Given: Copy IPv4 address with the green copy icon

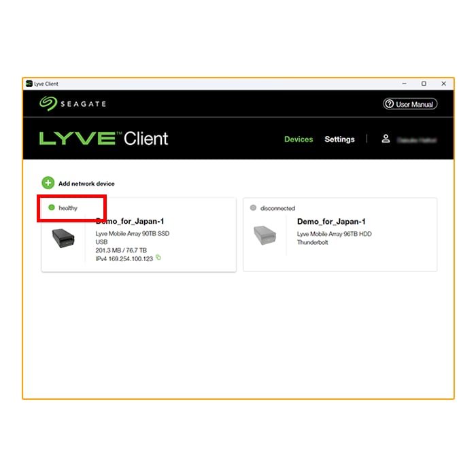Looking at the screenshot, I should tap(158, 258).
